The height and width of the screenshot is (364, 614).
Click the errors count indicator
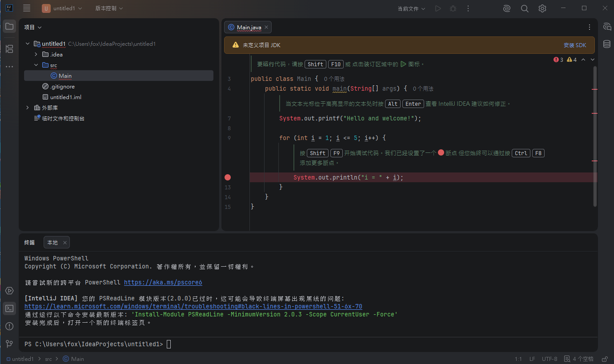[x=558, y=59]
